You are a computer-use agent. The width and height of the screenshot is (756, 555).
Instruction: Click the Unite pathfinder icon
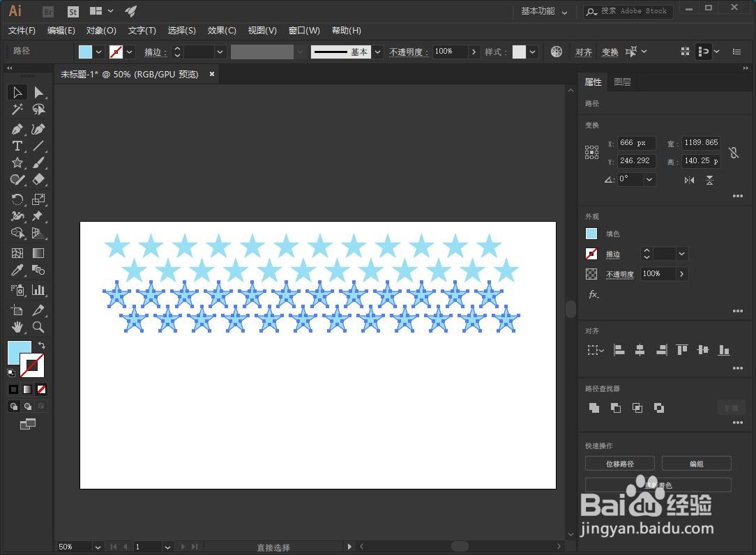coord(594,408)
